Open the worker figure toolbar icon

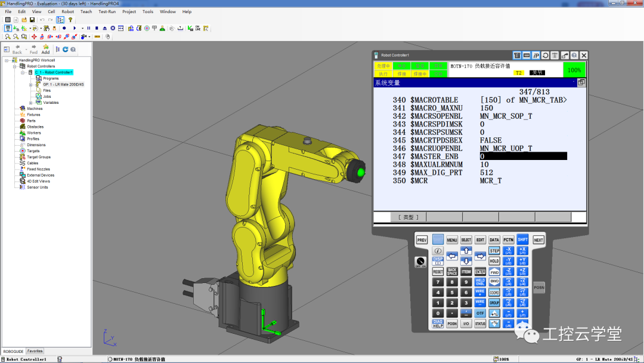(x=162, y=29)
